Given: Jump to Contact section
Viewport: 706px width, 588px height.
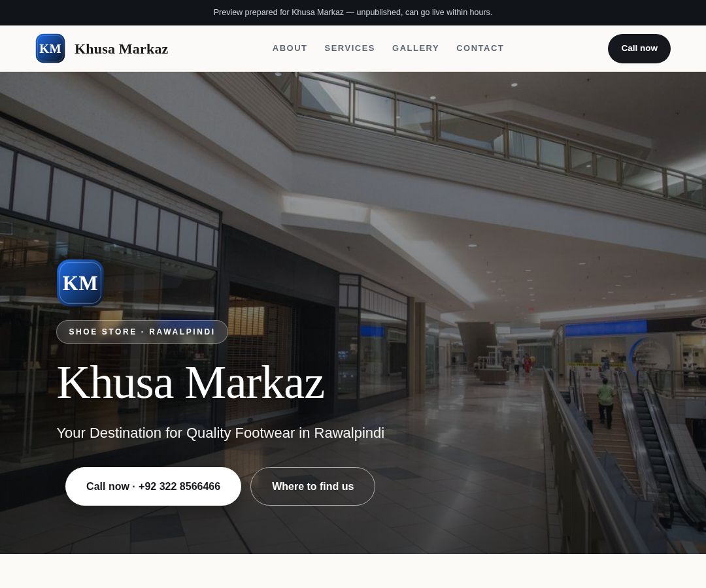Looking at the screenshot, I should tap(480, 48).
